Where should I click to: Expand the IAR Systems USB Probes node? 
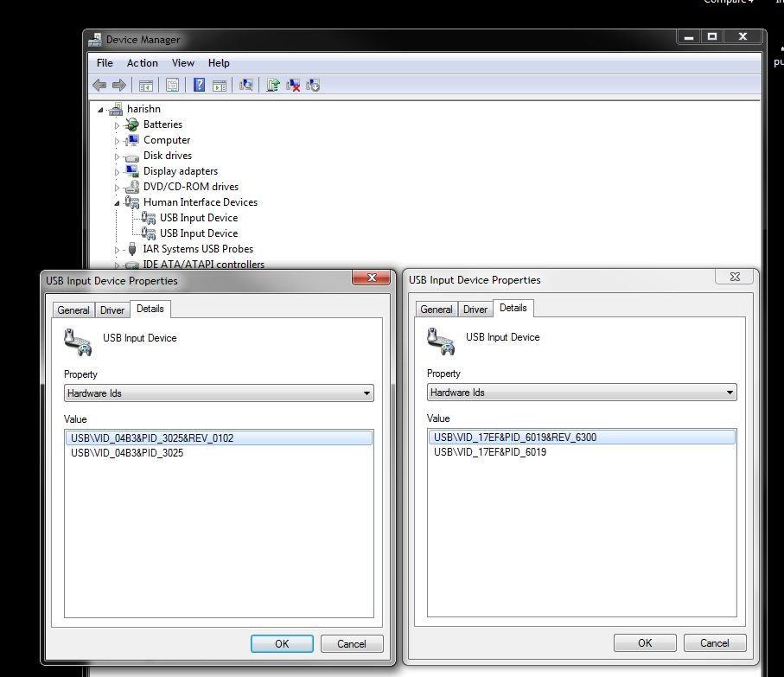tap(117, 250)
